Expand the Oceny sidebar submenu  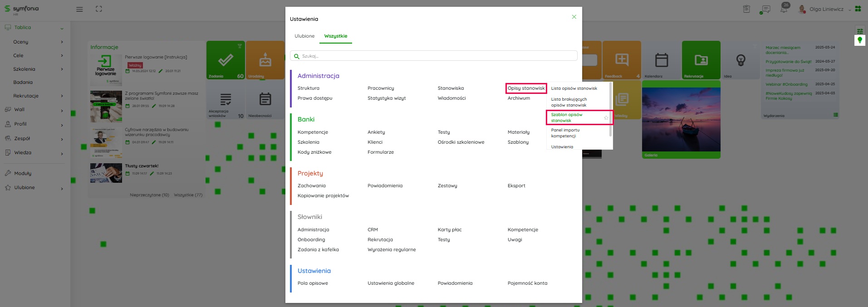click(x=62, y=42)
